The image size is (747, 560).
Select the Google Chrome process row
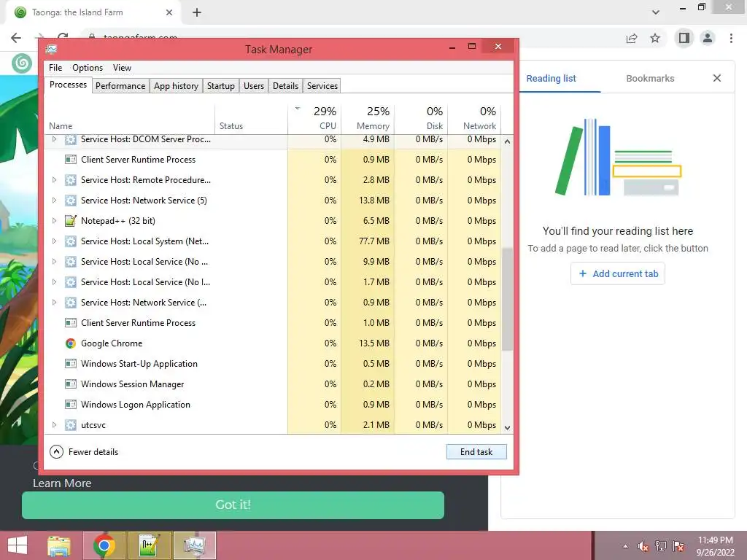tap(273, 343)
